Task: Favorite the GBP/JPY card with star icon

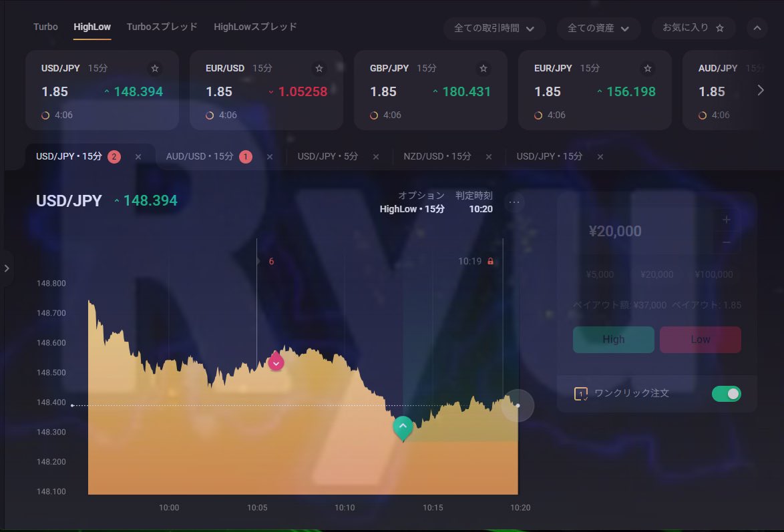Action: pos(483,69)
